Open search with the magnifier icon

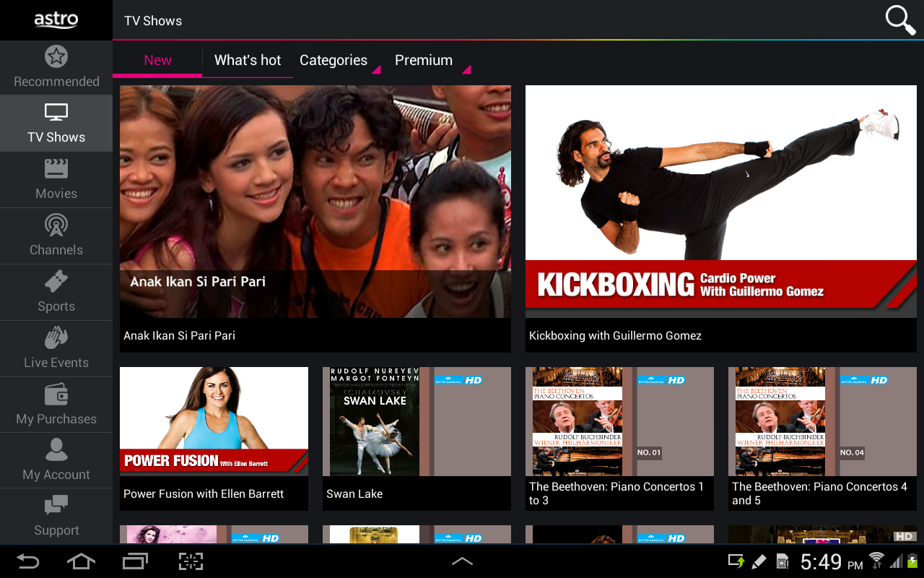point(900,20)
